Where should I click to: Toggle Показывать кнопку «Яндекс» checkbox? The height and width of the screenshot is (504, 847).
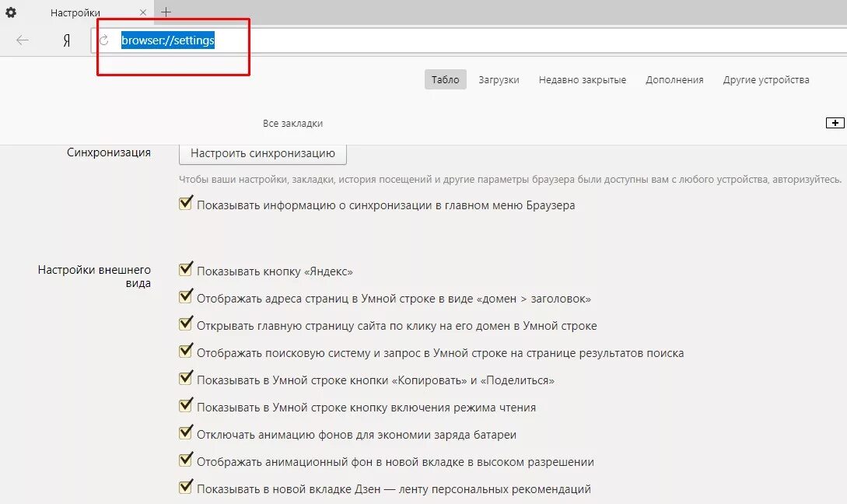pyautogui.click(x=185, y=269)
